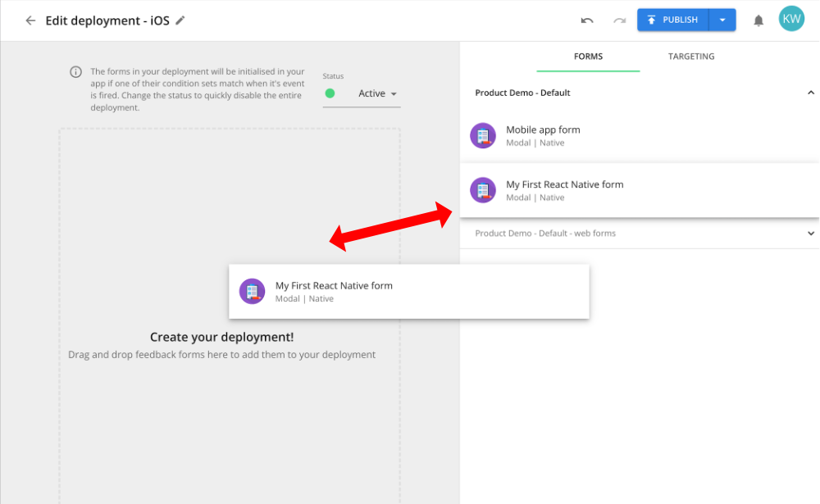Viewport: 820px width, 504px height.
Task: Click the back arrow to leave the editor
Action: coord(30,19)
